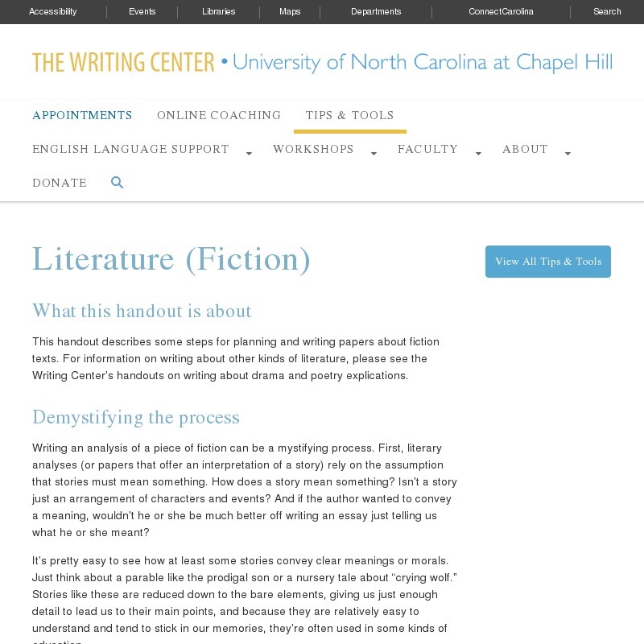Image resolution: width=644 pixels, height=644 pixels.
Task: Expand the English Language Support dropdown
Action: click(130, 150)
